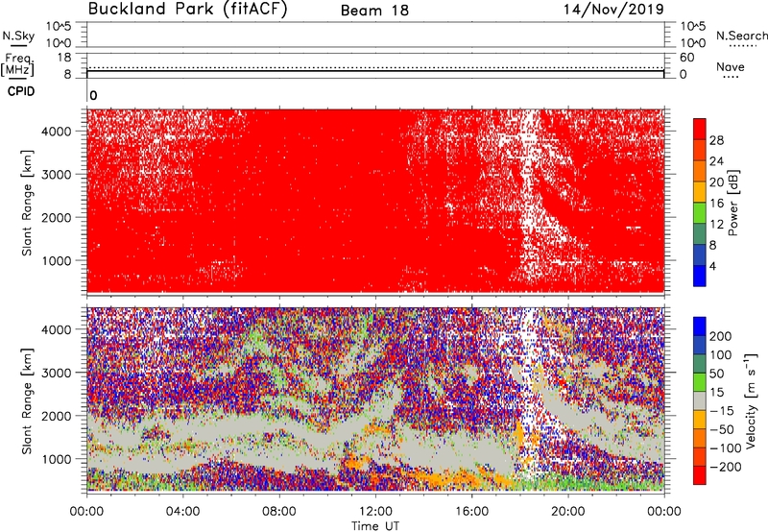Click the '200' Velocity colorbar tick label
This screenshot has height=532, width=768.
[721, 336]
